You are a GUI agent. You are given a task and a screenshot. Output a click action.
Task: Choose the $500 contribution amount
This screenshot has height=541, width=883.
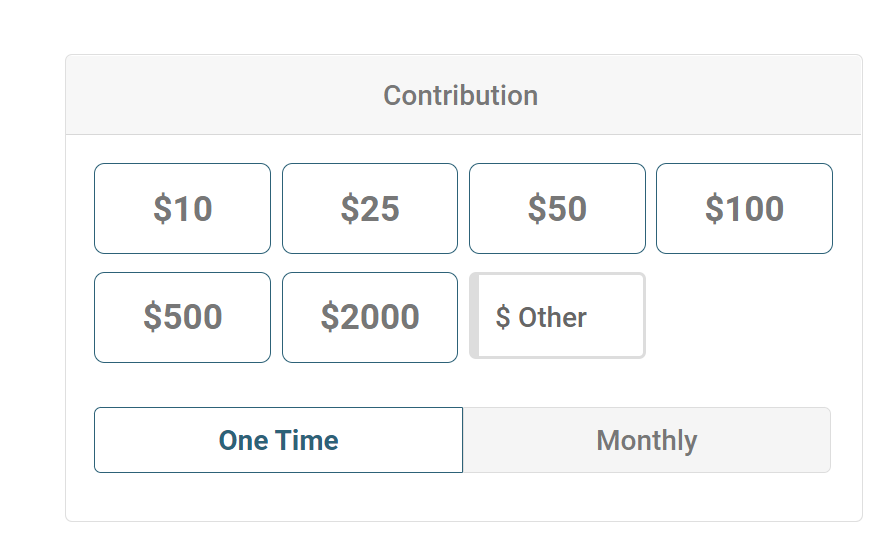pyautogui.click(x=182, y=317)
